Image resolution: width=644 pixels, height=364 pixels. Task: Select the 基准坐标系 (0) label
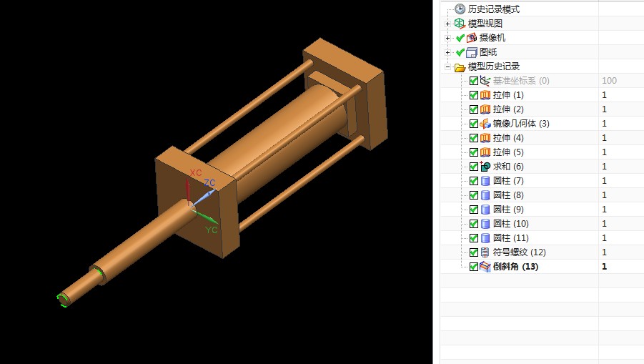(521, 81)
